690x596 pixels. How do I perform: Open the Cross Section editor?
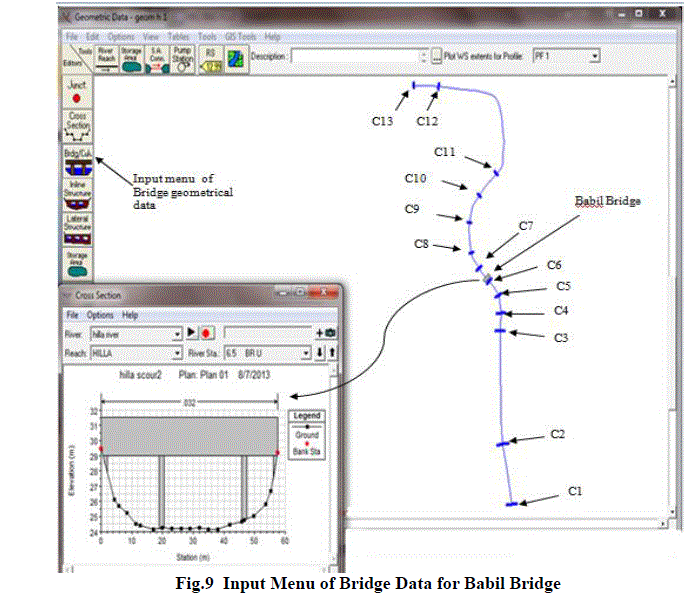coord(77,125)
